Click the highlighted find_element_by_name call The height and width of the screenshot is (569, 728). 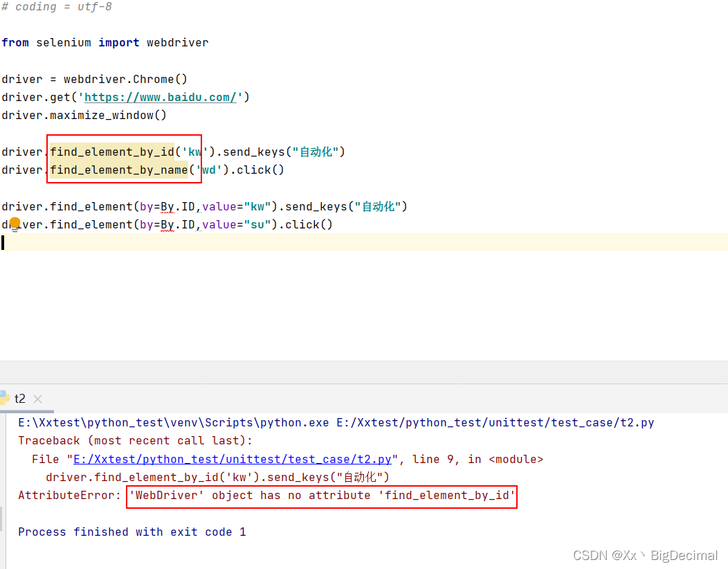coord(119,170)
